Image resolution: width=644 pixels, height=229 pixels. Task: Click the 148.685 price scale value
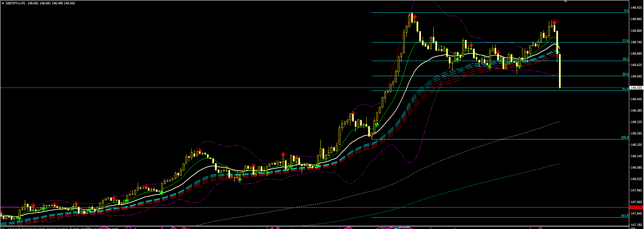pos(636,54)
